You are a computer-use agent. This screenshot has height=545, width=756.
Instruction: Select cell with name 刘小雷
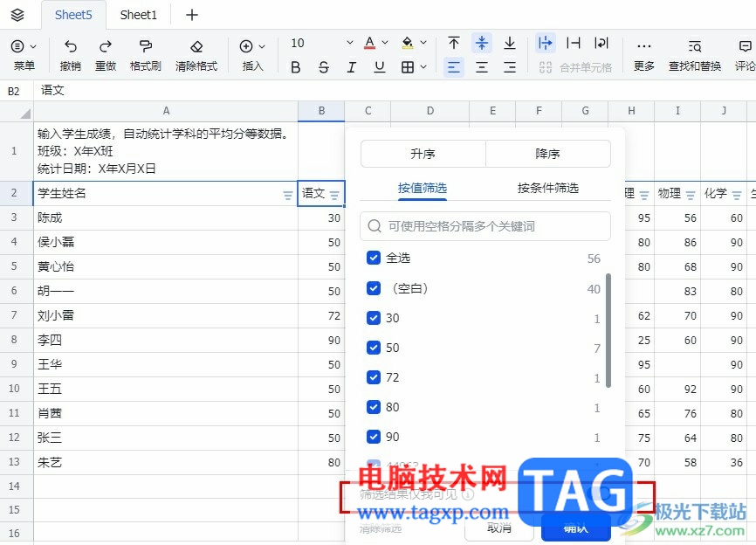pos(166,316)
